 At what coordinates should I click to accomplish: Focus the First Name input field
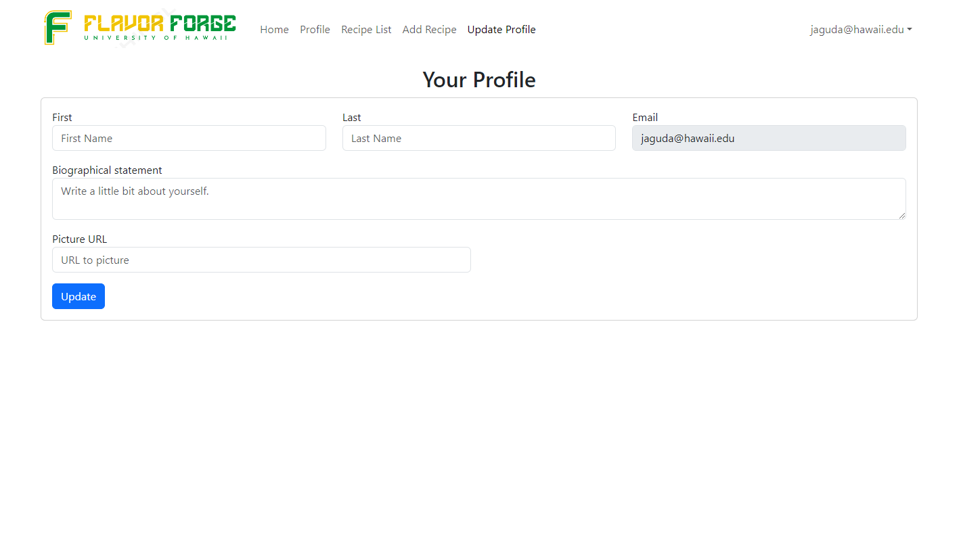(189, 138)
